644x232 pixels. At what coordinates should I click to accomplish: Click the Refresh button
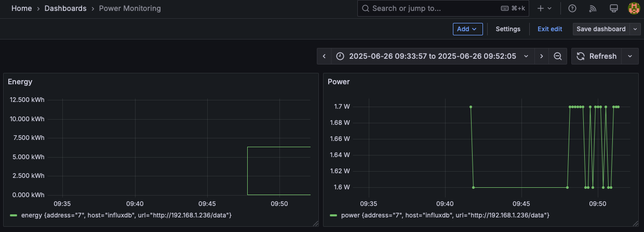click(x=597, y=56)
